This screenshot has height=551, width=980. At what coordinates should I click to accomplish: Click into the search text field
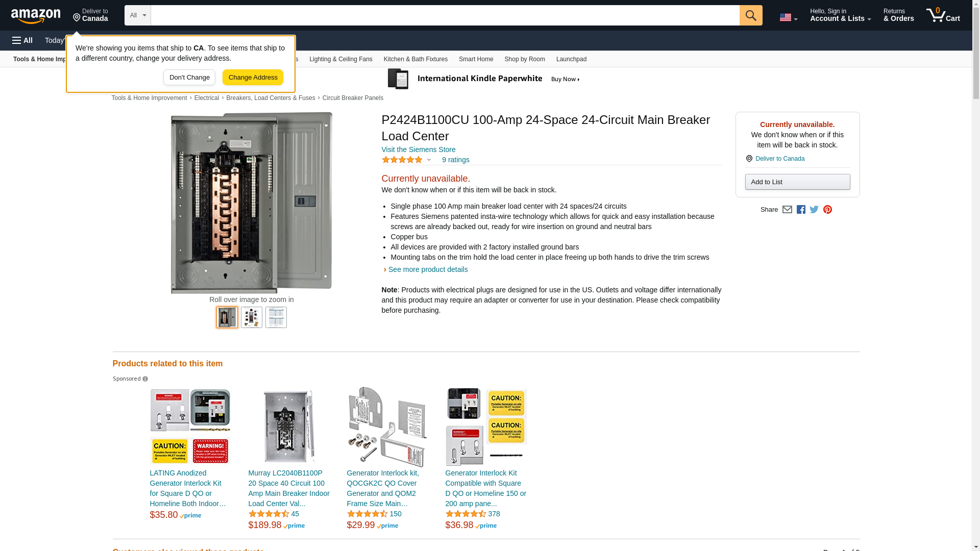[444, 15]
